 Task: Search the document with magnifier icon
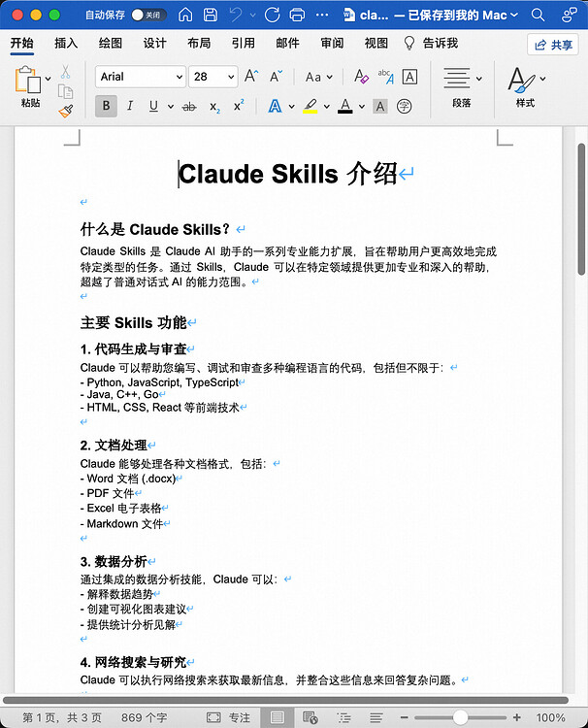click(538, 15)
